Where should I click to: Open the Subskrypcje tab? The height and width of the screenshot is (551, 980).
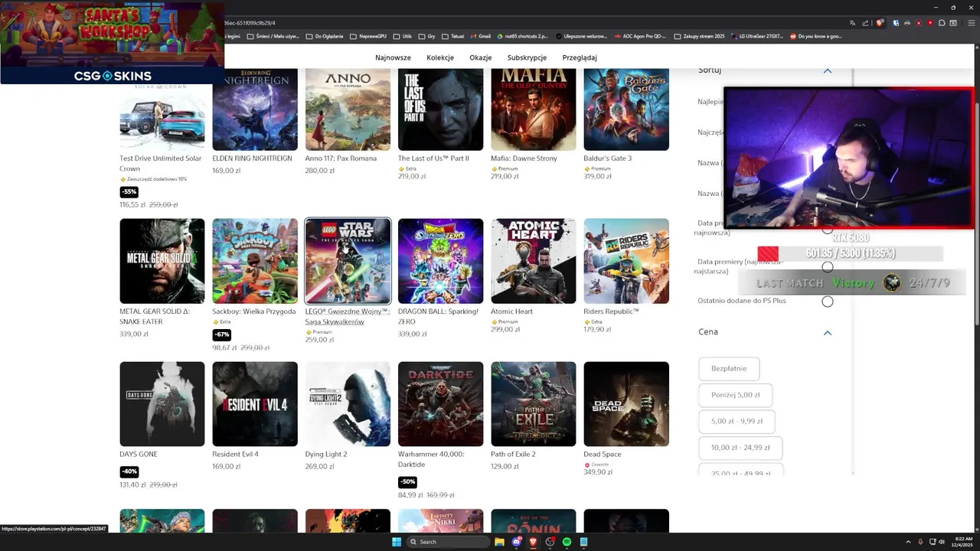pyautogui.click(x=527, y=57)
